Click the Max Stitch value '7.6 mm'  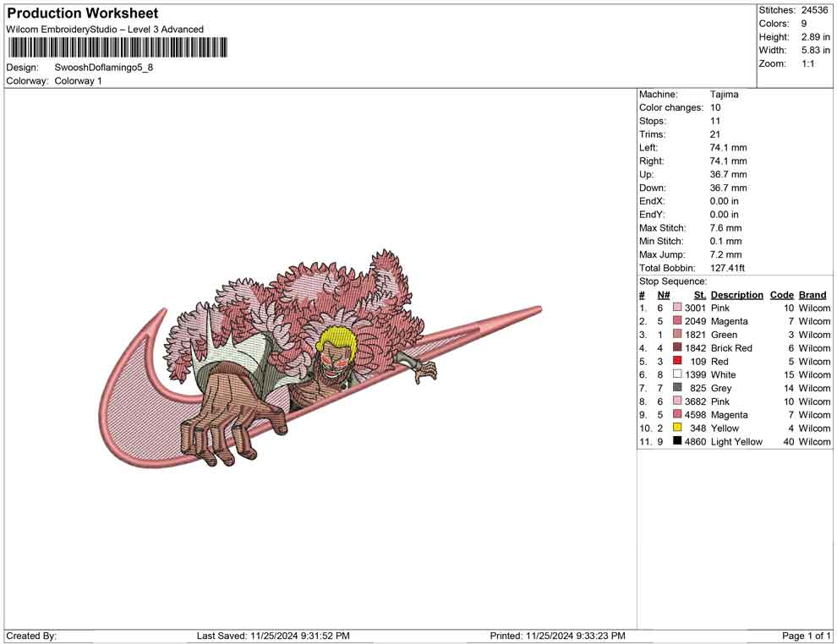pos(725,228)
